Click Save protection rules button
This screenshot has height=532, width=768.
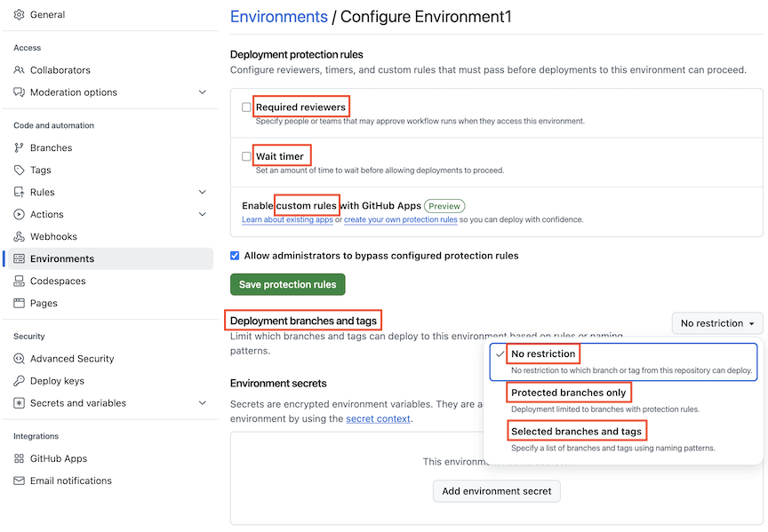pos(287,285)
